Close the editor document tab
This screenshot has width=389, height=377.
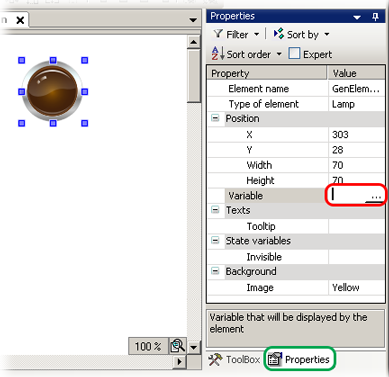[20, 20]
